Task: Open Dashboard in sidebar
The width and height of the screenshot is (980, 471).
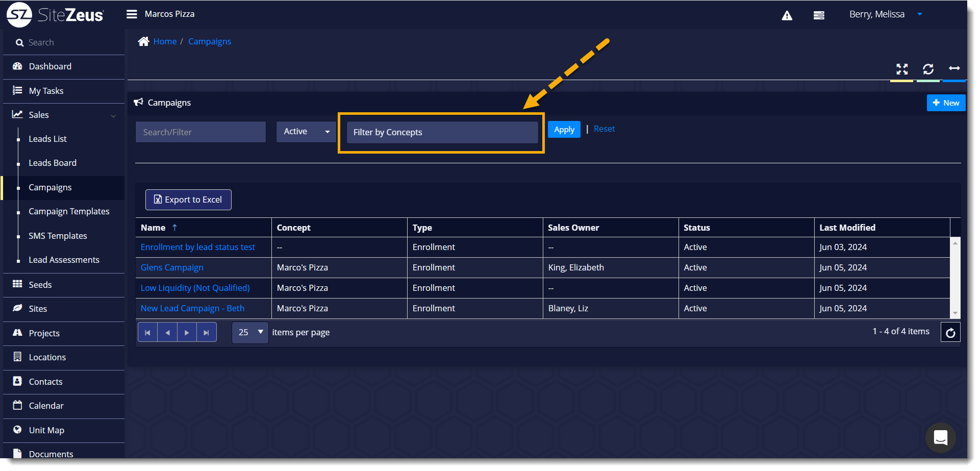Action: click(x=64, y=66)
